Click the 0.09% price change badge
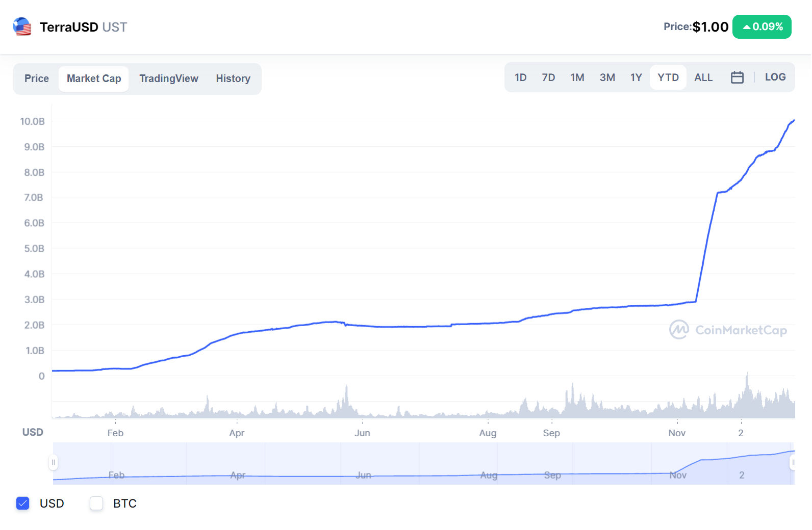The height and width of the screenshot is (530, 812). click(762, 26)
